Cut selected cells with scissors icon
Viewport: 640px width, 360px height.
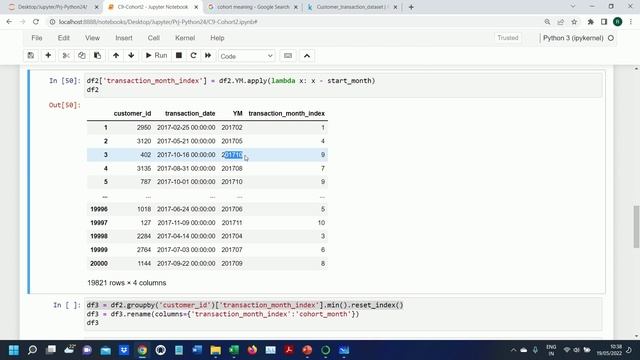(x=66, y=56)
